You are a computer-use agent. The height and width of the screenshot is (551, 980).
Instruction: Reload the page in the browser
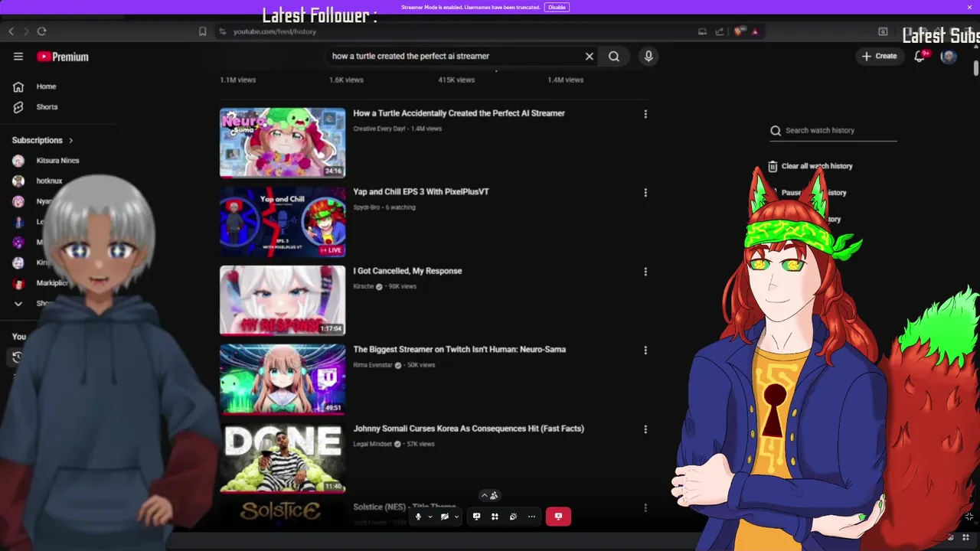coord(41,31)
